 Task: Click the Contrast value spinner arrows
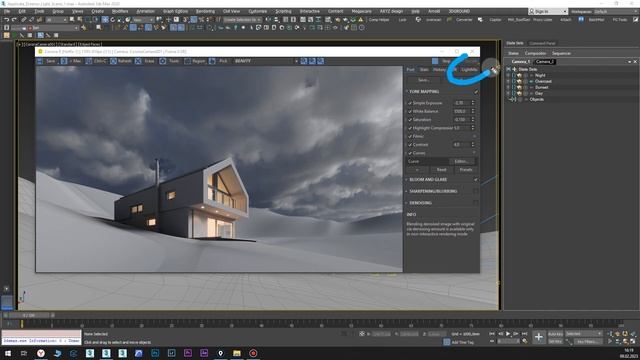pyautogui.click(x=473, y=145)
